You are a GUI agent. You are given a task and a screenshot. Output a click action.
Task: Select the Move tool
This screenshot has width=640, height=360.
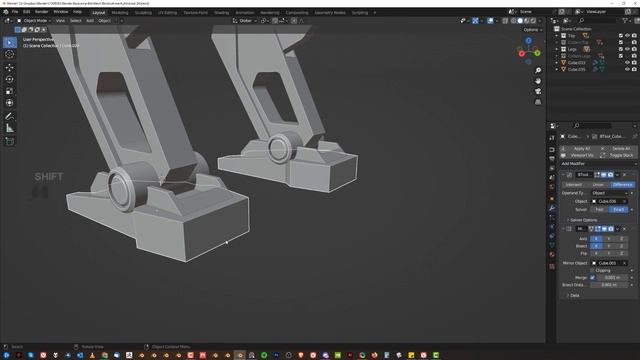(10, 67)
